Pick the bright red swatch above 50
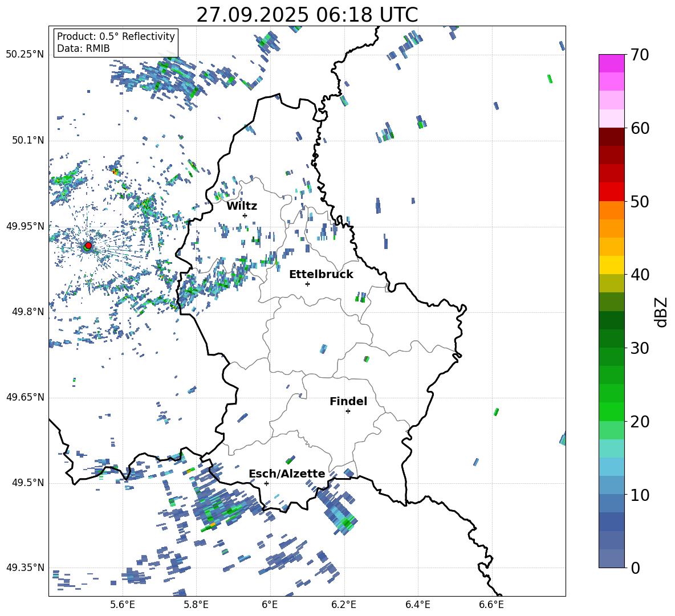This screenshot has height=616, width=675. [x=612, y=191]
